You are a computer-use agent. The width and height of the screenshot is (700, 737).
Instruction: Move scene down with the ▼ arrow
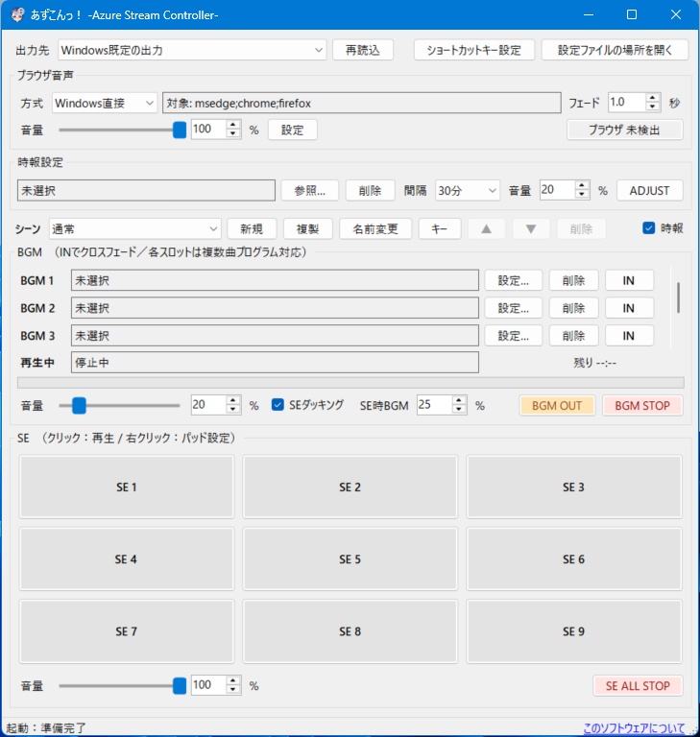(531, 229)
